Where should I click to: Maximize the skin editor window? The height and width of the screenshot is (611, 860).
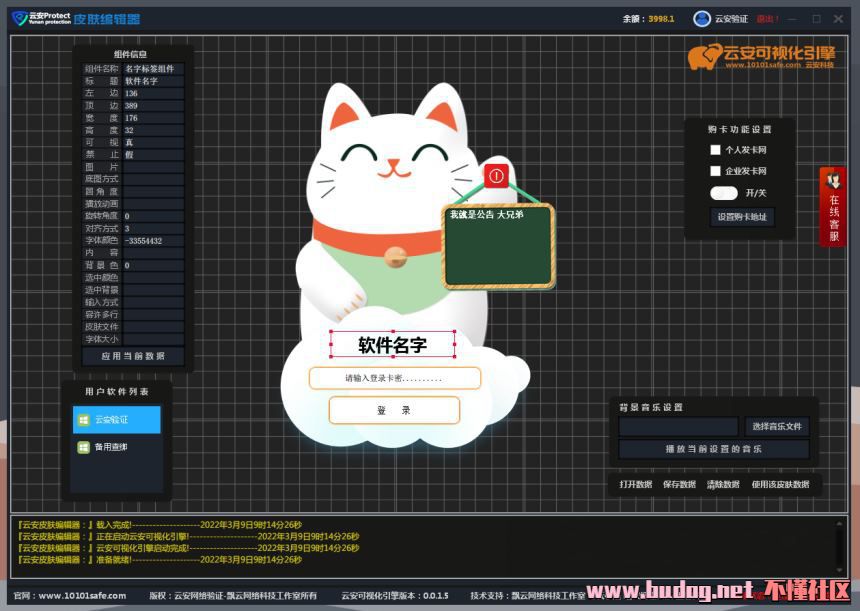tap(816, 19)
